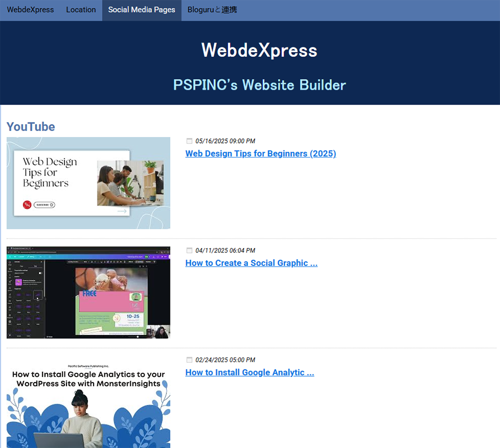Click the Web Design Tips for Beginners thumbnail

click(88, 183)
